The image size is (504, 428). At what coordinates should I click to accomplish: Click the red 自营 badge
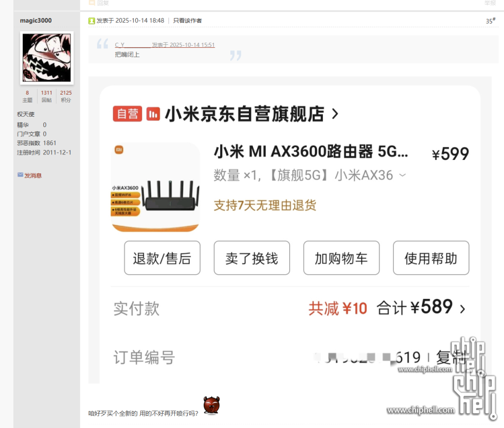click(127, 114)
